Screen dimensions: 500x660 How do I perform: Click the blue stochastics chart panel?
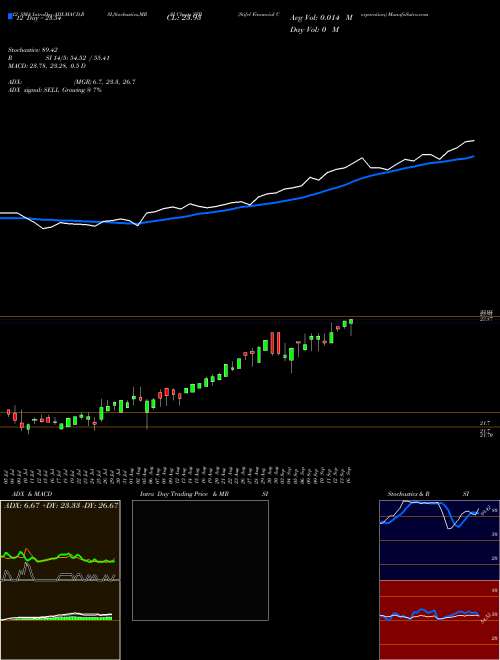439,540
